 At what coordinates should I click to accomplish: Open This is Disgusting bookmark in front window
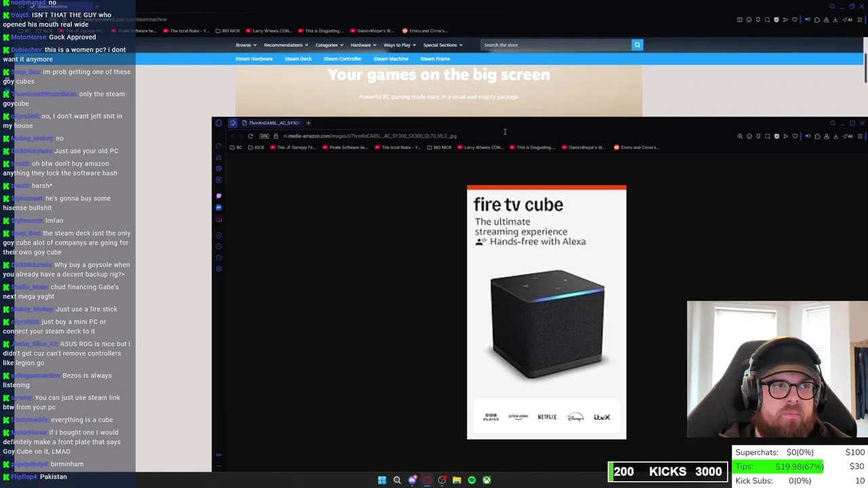point(533,147)
